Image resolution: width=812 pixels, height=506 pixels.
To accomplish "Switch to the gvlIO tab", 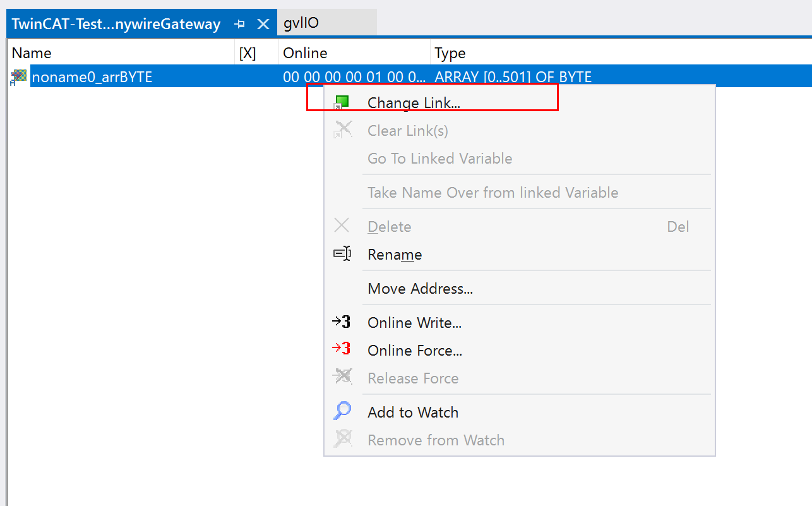I will pyautogui.click(x=301, y=24).
